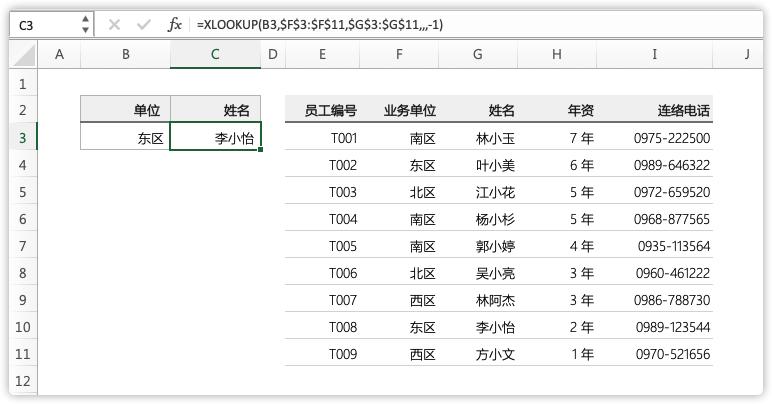Screen dimensions: 772x404
Task: Open Insert Function via fx icon
Action: pos(175,25)
